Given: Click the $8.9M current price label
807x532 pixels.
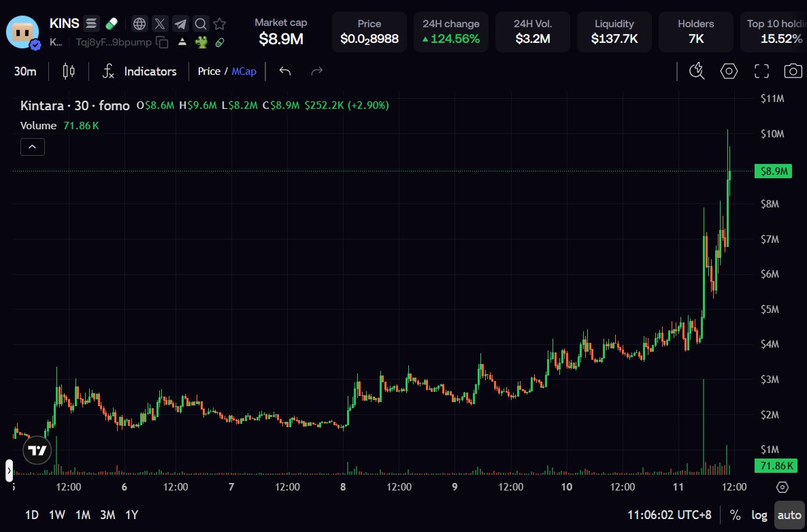Looking at the screenshot, I should [x=773, y=171].
